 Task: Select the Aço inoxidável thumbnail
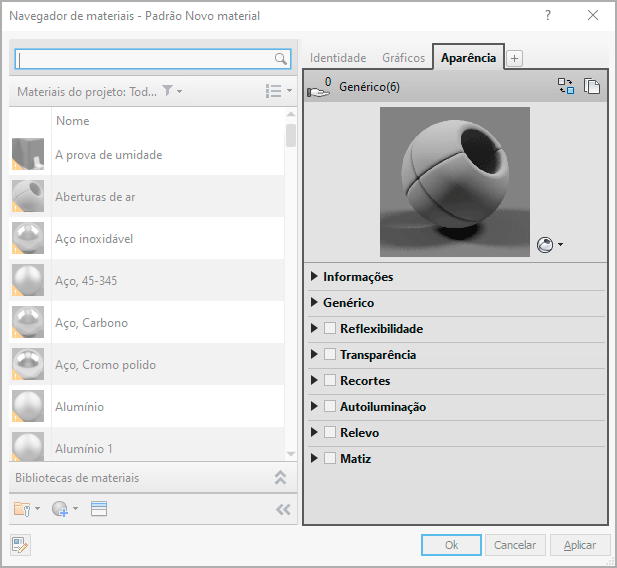(x=28, y=238)
